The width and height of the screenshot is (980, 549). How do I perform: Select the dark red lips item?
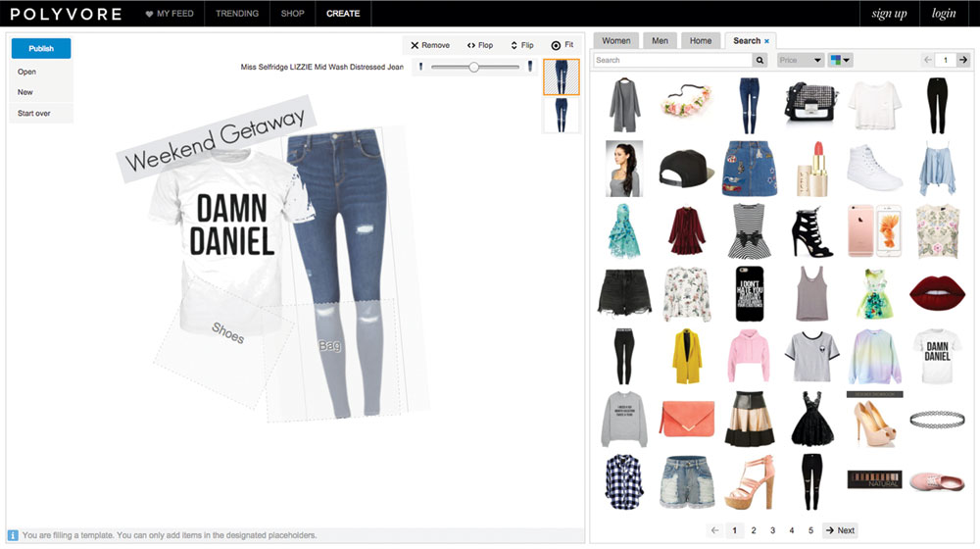[x=937, y=293]
